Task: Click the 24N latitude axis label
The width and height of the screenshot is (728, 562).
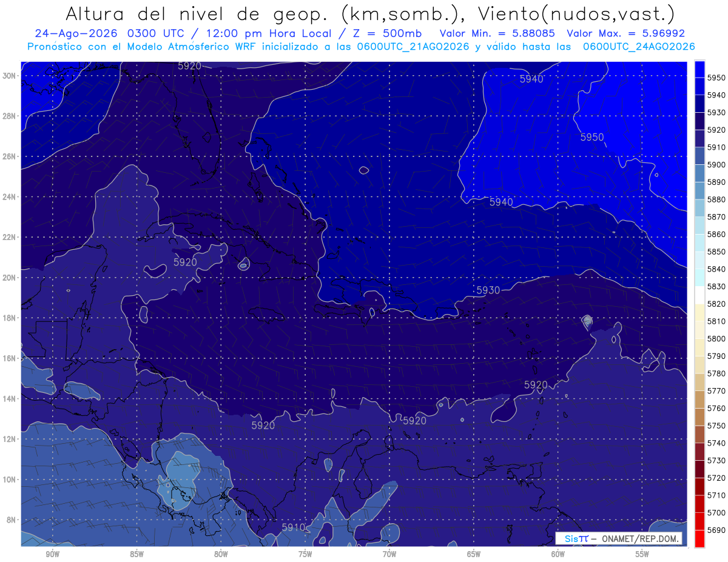Action: coord(10,197)
